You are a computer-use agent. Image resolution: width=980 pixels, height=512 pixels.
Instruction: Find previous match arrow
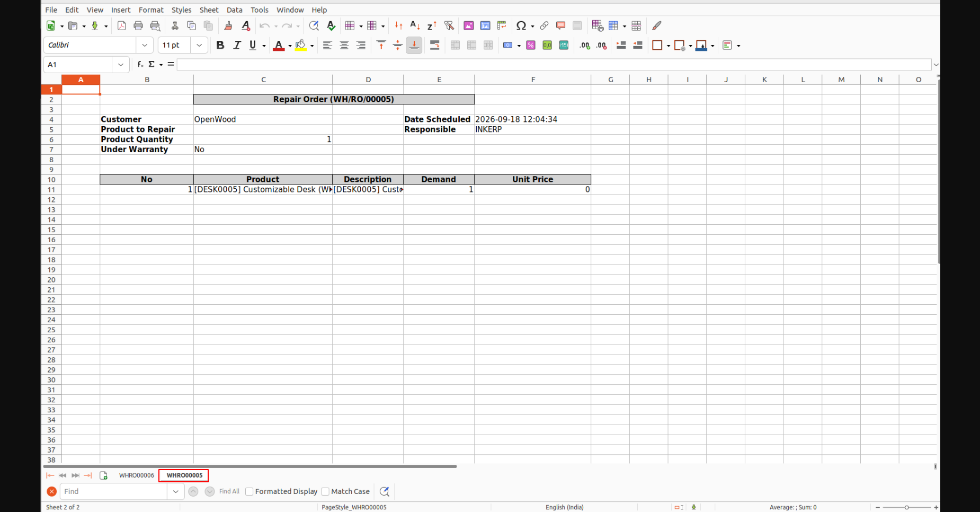click(193, 491)
